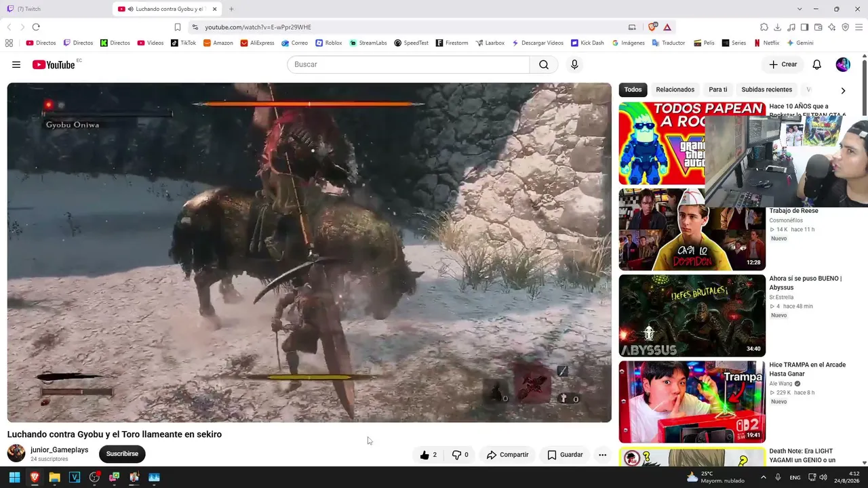The width and height of the screenshot is (868, 488).
Task: Click the Crear create button
Action: click(783, 64)
